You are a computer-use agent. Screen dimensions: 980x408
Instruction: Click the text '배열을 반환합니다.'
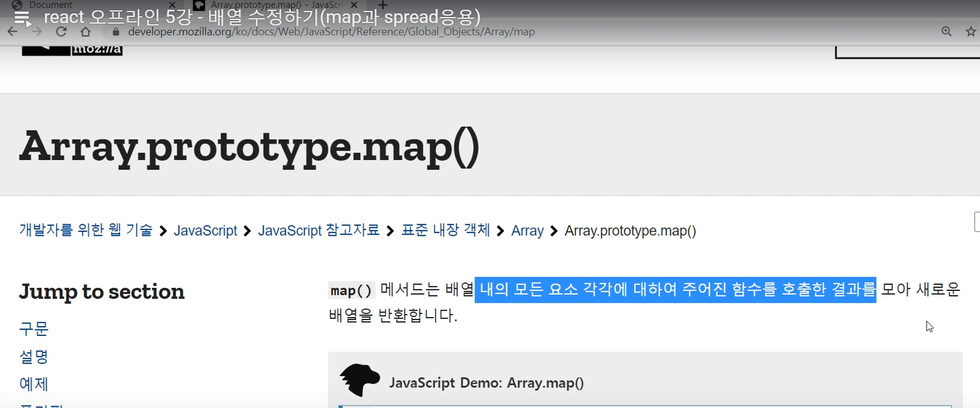(x=393, y=315)
